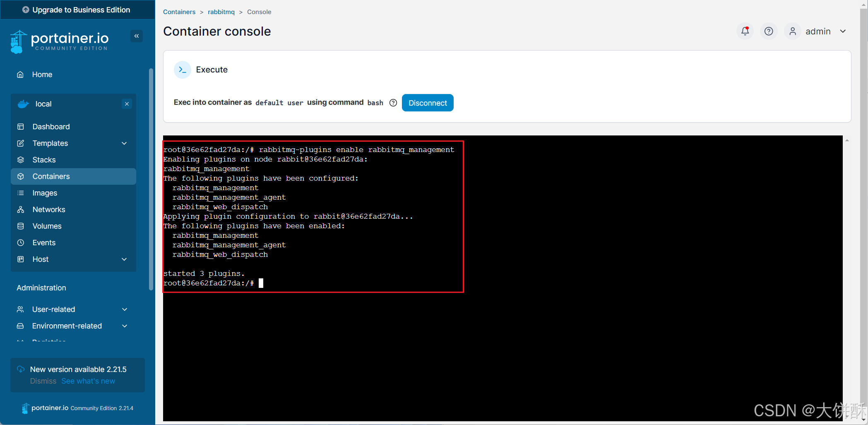Open Stacks from the sidebar
Viewport: 868px width, 425px height.
(x=74, y=160)
